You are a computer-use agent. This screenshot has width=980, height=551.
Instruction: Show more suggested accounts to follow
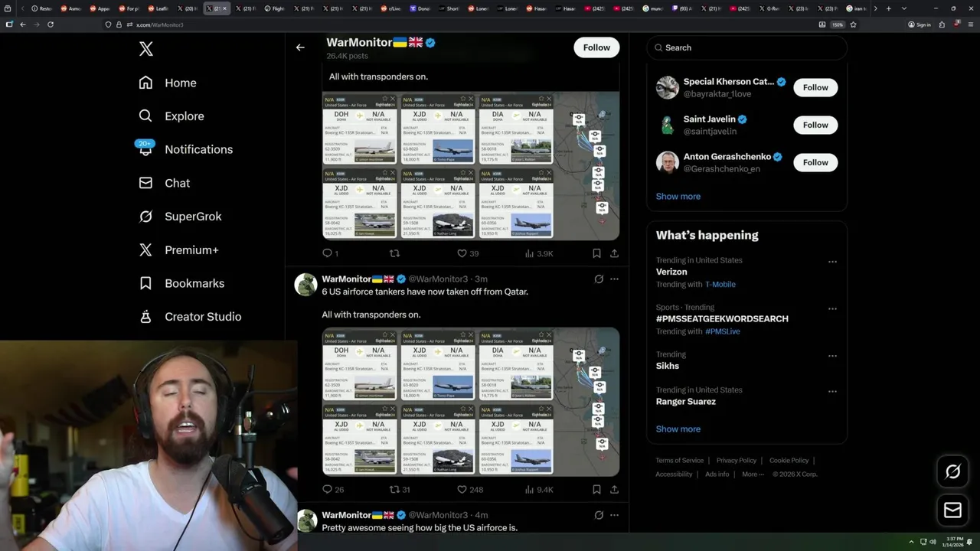click(x=678, y=197)
